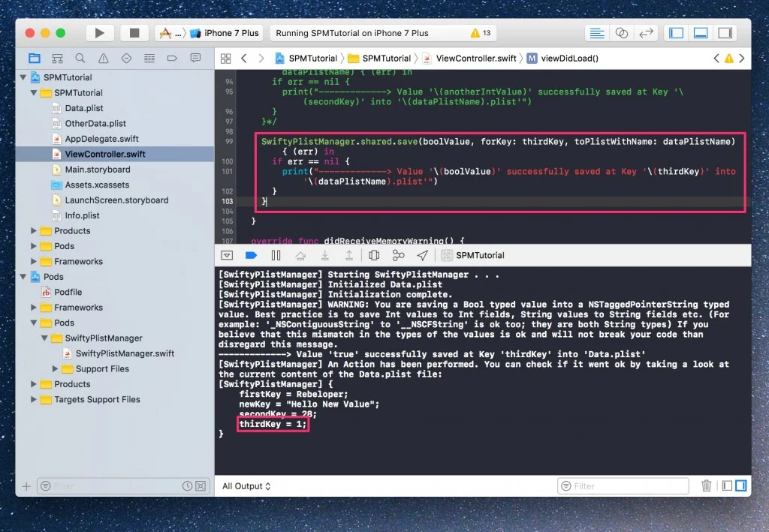This screenshot has height=532, width=769.
Task: Show the Standard editor
Action: click(x=597, y=33)
